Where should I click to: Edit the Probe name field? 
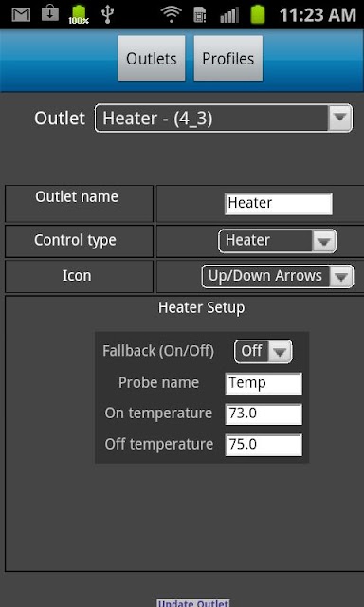(264, 383)
